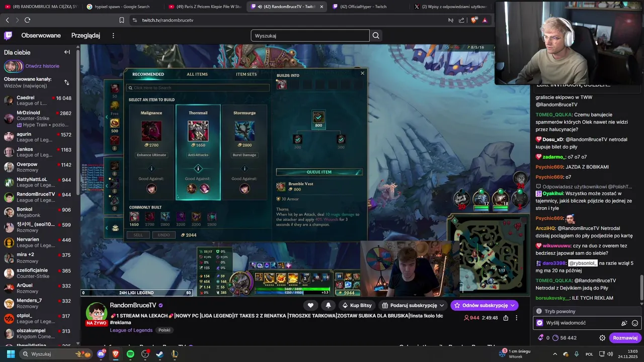
Task: Open the emote picker in chat
Action: click(635, 323)
